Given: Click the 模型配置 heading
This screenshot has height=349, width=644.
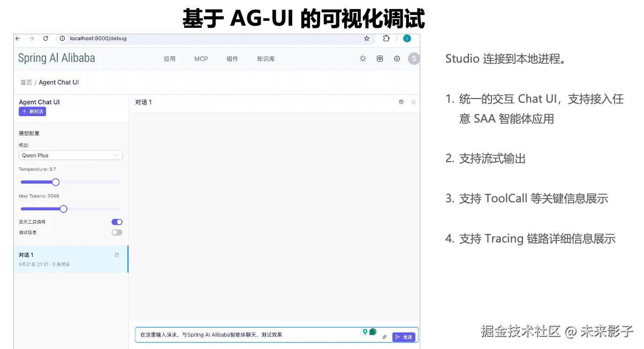Looking at the screenshot, I should (x=29, y=133).
